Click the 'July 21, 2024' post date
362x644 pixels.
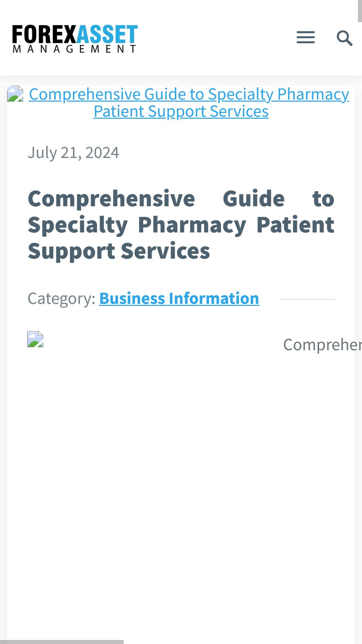tap(73, 153)
